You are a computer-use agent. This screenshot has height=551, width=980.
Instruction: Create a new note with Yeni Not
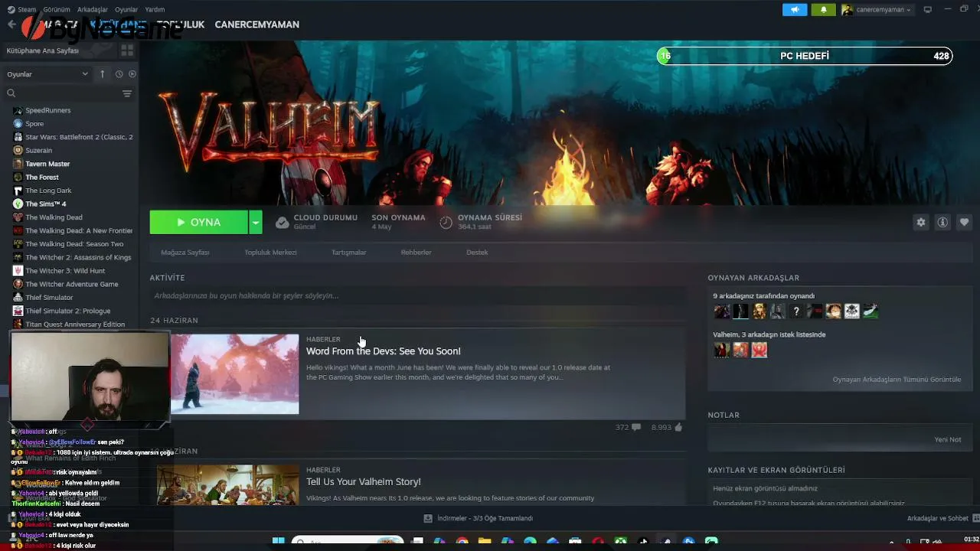click(x=948, y=440)
